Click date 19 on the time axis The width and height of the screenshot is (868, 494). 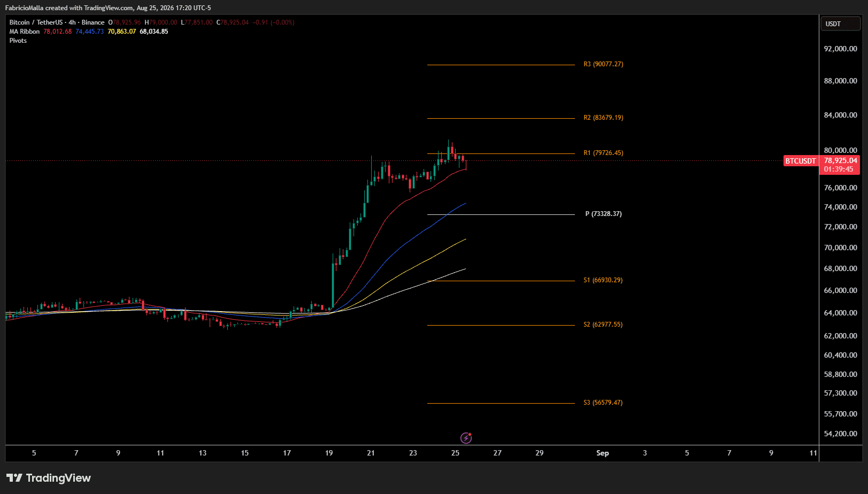click(x=329, y=453)
